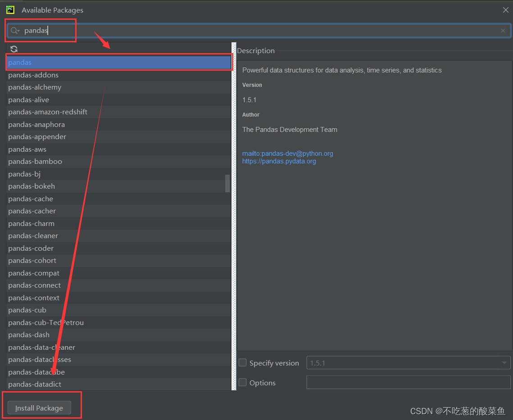Click the Install Package button
Image resolution: width=513 pixels, height=420 pixels.
click(x=39, y=408)
